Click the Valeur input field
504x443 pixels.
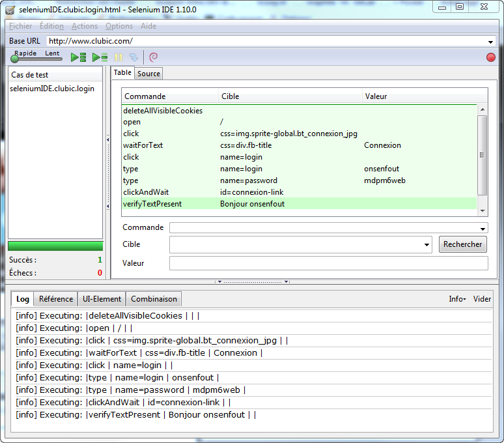coord(328,263)
